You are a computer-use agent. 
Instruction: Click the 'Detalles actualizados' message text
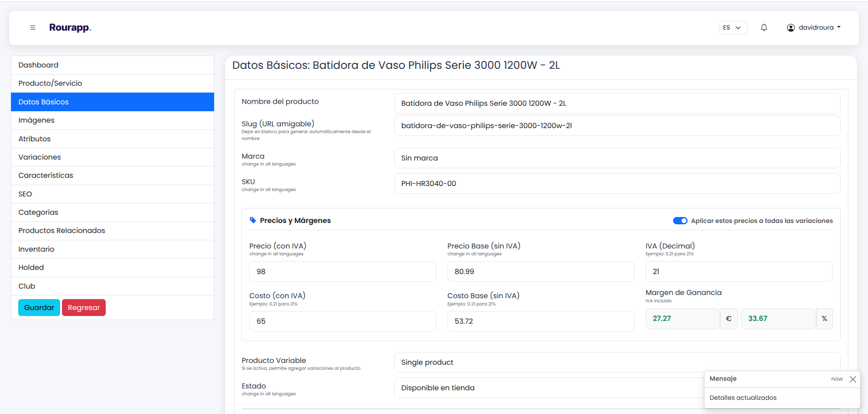coord(743,398)
